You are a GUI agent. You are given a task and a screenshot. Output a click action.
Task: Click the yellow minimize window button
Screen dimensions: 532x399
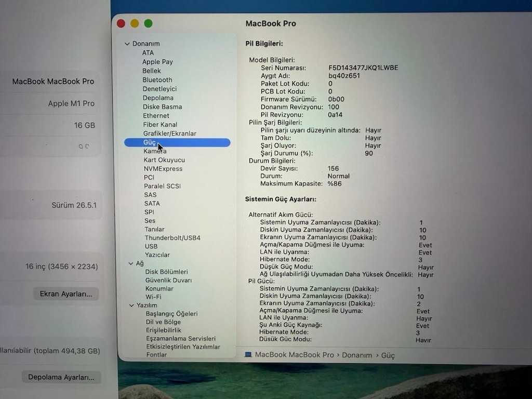point(135,23)
